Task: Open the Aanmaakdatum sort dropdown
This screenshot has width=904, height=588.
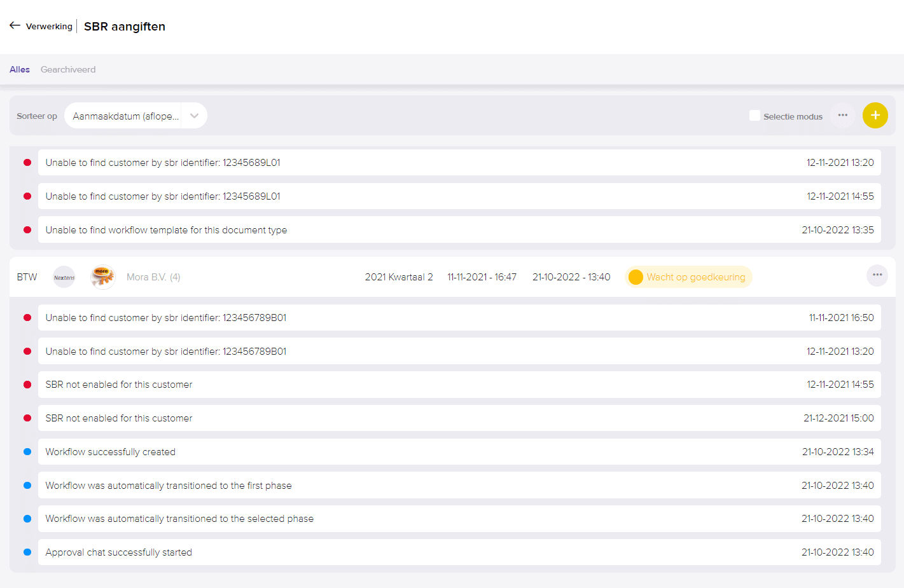Action: coord(136,116)
